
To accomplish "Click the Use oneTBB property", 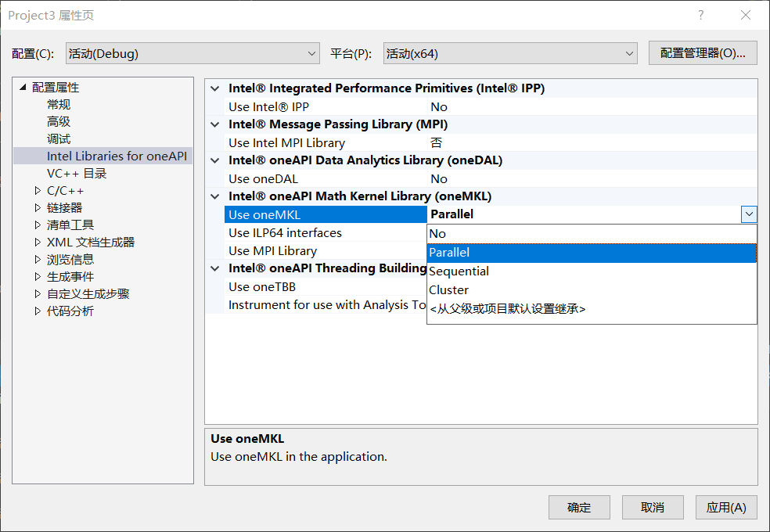I will [x=261, y=286].
